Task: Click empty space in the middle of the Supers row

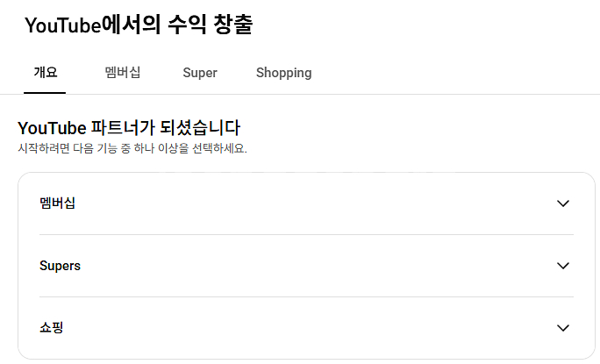Action: coord(307,266)
